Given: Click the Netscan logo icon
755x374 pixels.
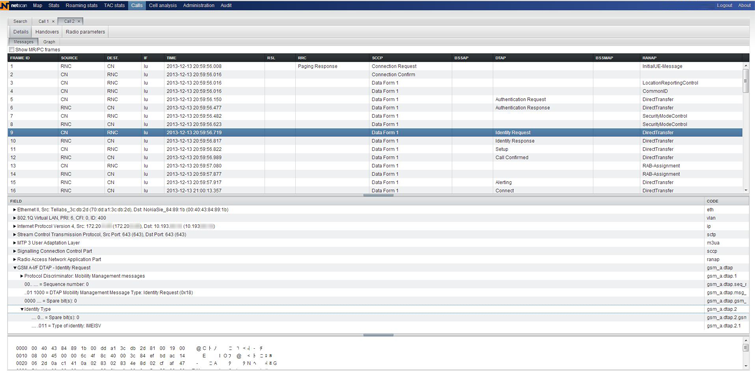Looking at the screenshot, I should 5,5.
